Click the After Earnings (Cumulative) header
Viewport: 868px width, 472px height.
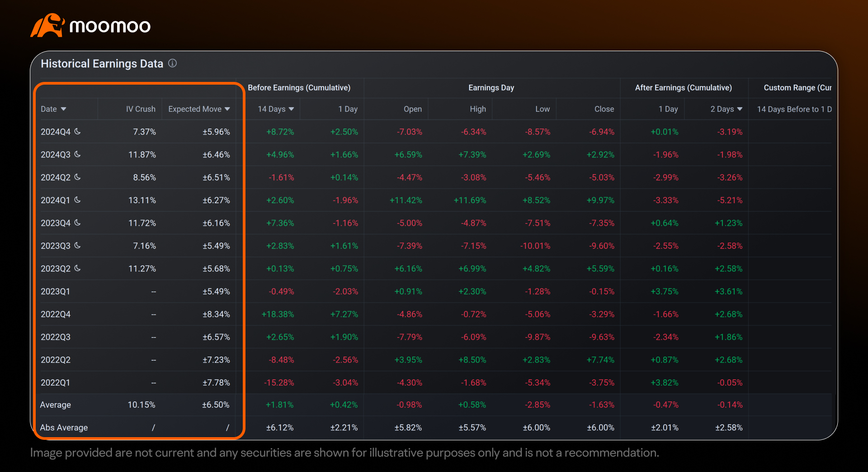click(683, 87)
